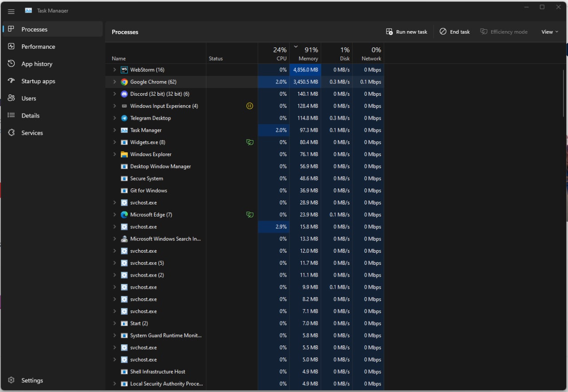Image resolution: width=568 pixels, height=392 pixels.
Task: Sort processes by CPU usage column
Action: (x=274, y=53)
